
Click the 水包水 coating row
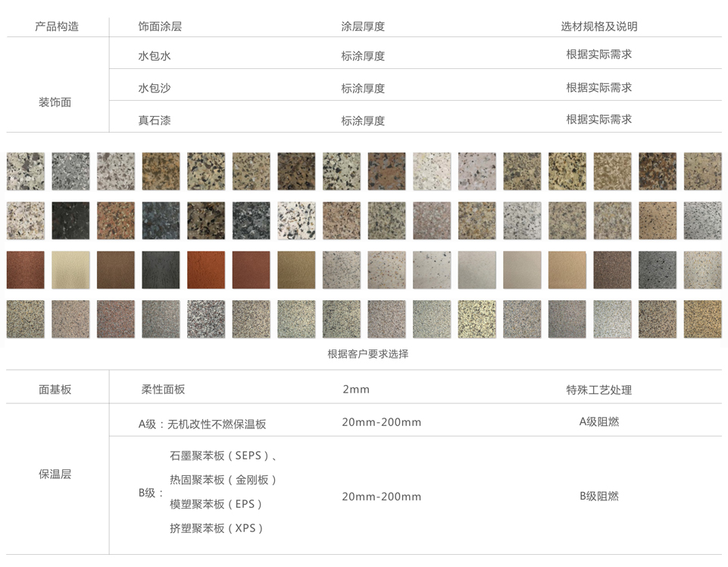pos(155,56)
